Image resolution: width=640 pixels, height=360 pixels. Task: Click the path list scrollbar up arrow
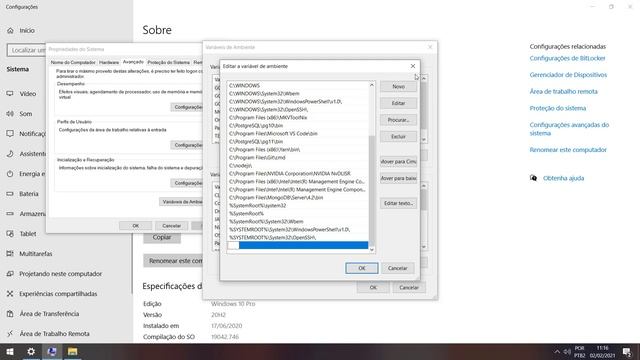pos(371,85)
